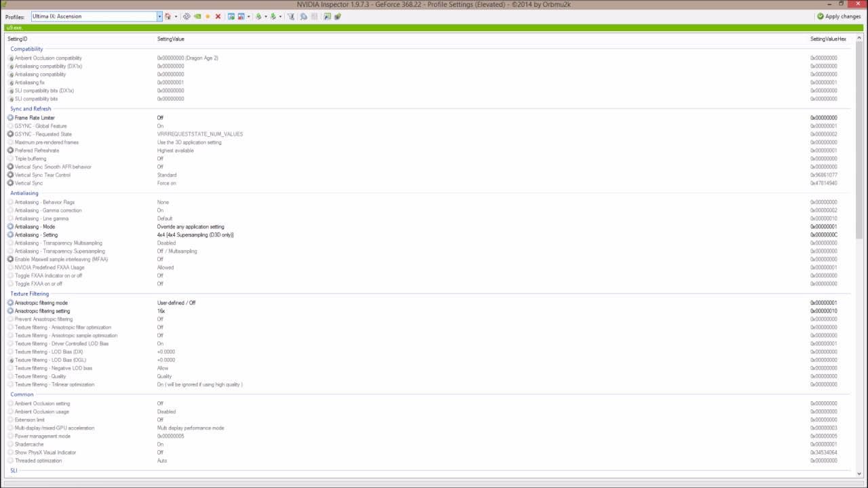
Task: Select Threaded optimization setting
Action: [x=38, y=460]
